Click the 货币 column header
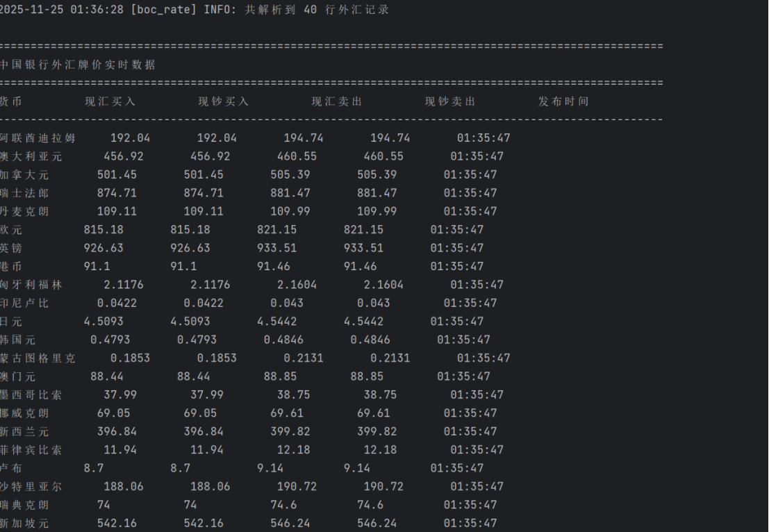Viewport: 769px width, 532px height. click(11, 101)
